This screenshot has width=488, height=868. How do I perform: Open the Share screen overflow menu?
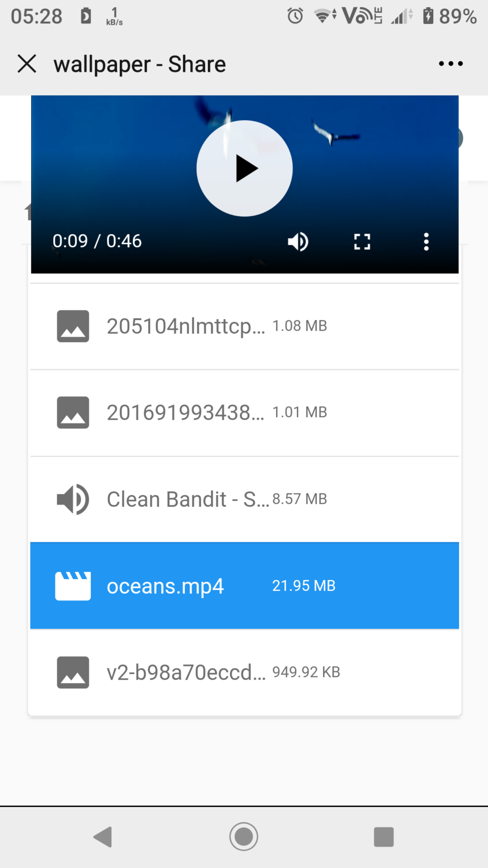(x=450, y=64)
